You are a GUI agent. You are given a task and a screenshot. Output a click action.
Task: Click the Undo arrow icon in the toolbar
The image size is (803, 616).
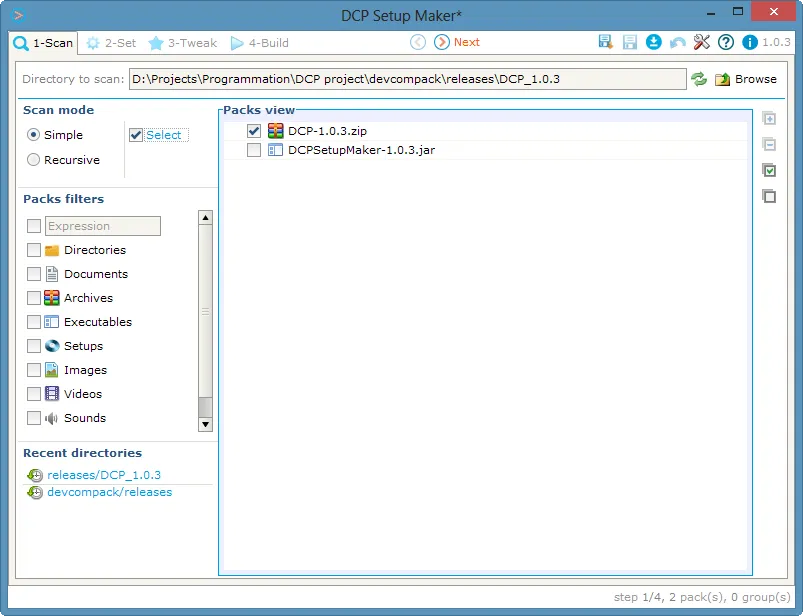(x=677, y=43)
